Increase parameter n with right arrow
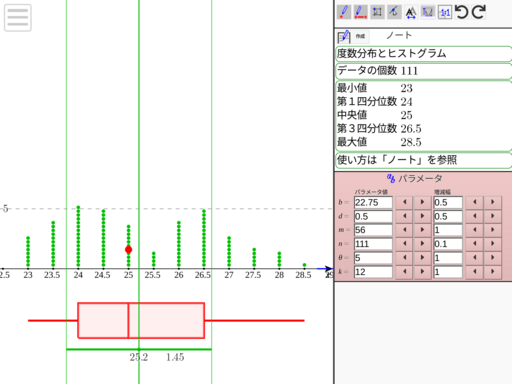The width and height of the screenshot is (512, 384). [422, 244]
